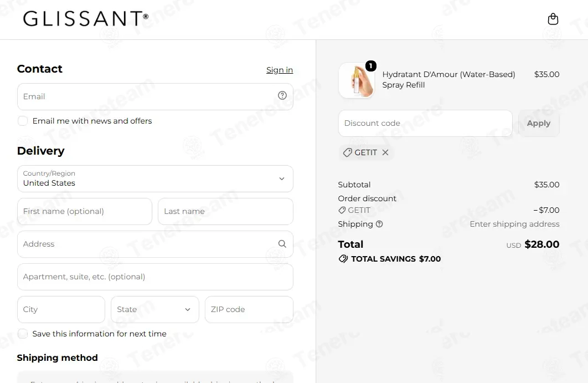Expand the State dropdown
The image size is (588, 383).
(155, 309)
